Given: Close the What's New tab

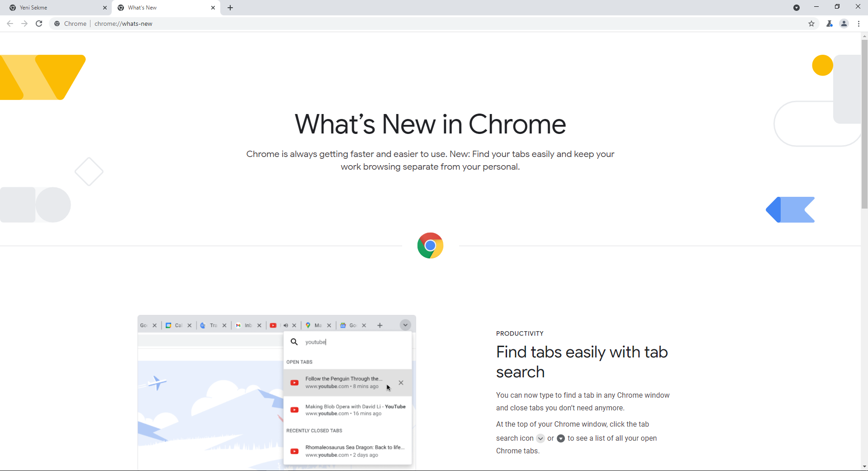Looking at the screenshot, I should point(213,8).
